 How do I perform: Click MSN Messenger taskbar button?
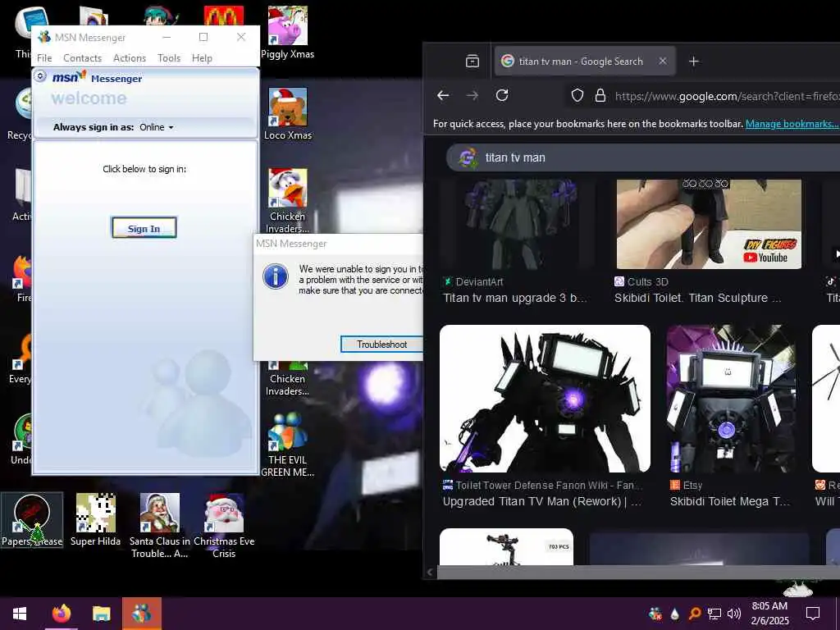pos(141,614)
